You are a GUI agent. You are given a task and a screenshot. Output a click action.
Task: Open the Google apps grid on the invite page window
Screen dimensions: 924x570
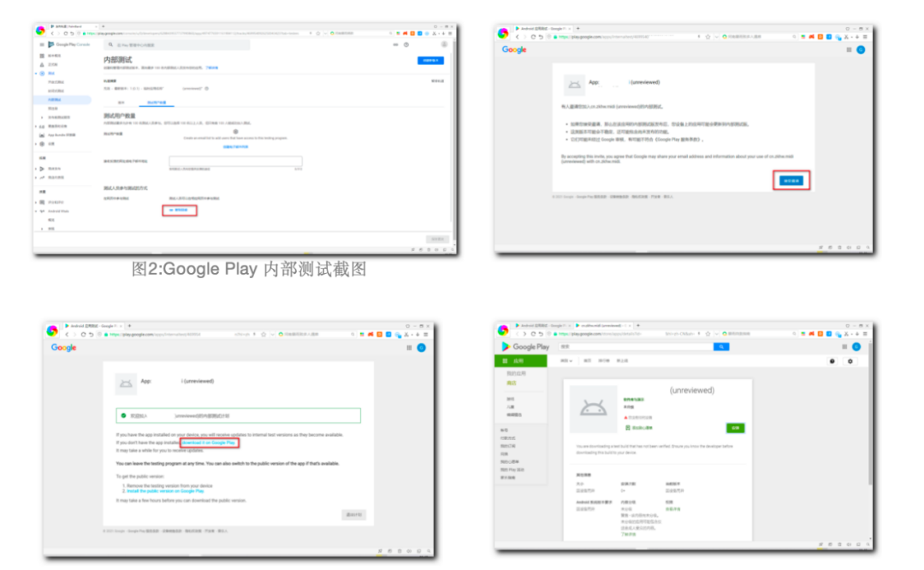pos(849,50)
